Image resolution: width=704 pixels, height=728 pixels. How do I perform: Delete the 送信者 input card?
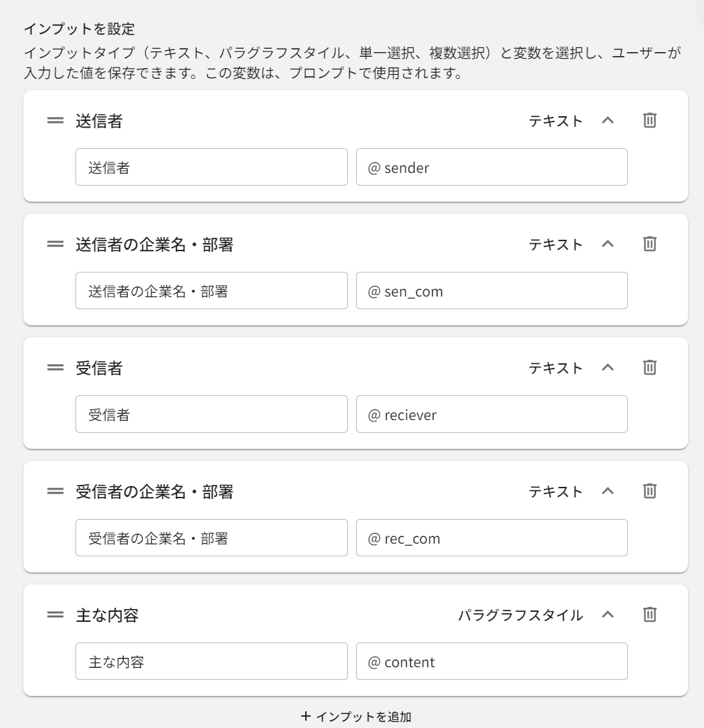(x=649, y=121)
